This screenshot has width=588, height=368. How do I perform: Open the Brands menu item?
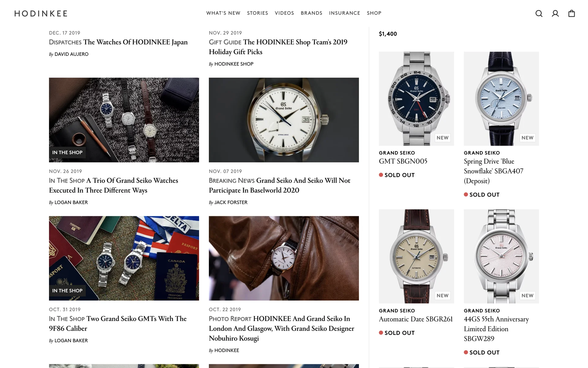pos(311,13)
